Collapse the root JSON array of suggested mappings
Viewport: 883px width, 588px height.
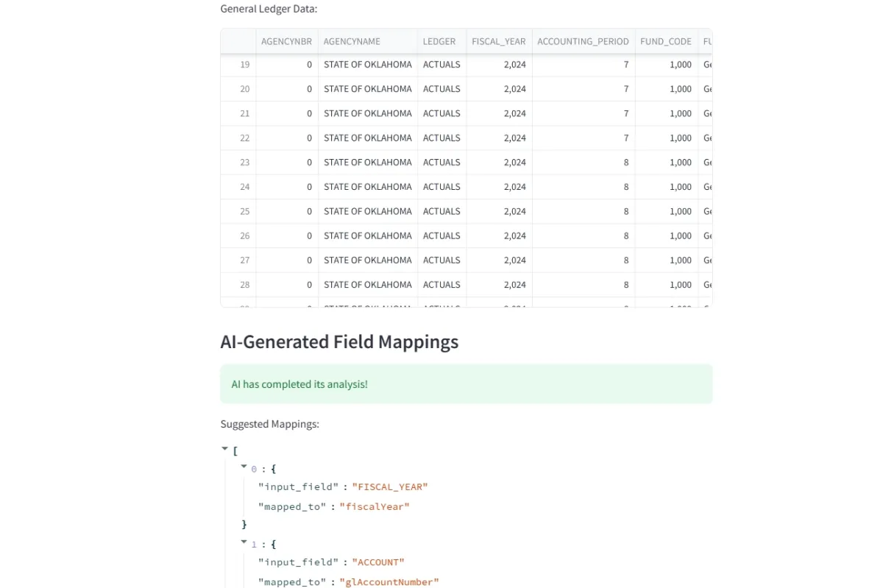click(x=224, y=448)
